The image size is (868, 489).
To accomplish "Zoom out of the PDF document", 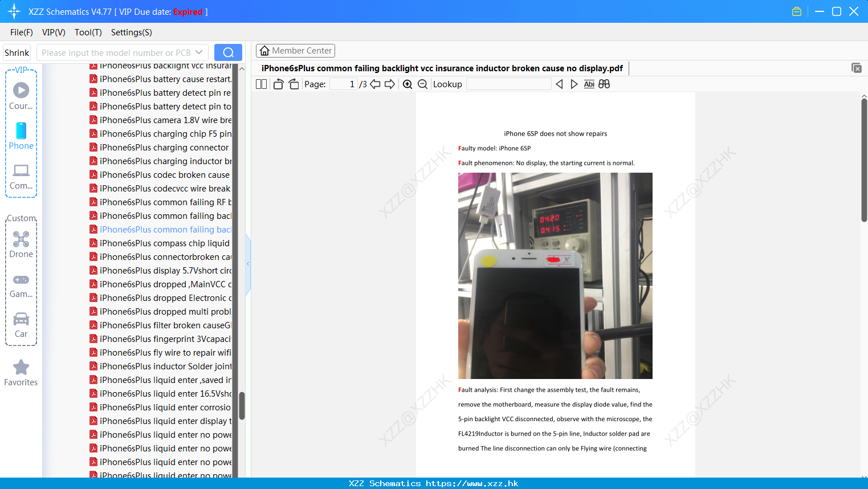I will point(423,84).
